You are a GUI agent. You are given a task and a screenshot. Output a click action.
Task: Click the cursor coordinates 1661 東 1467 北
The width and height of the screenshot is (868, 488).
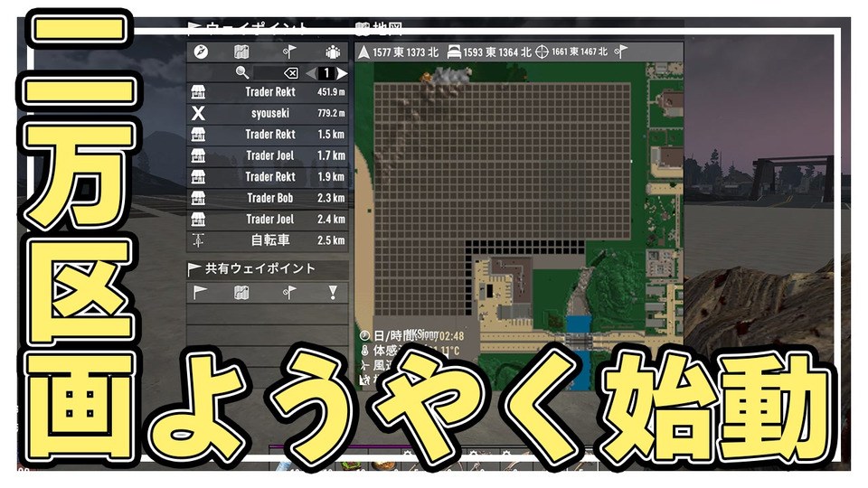click(x=580, y=52)
